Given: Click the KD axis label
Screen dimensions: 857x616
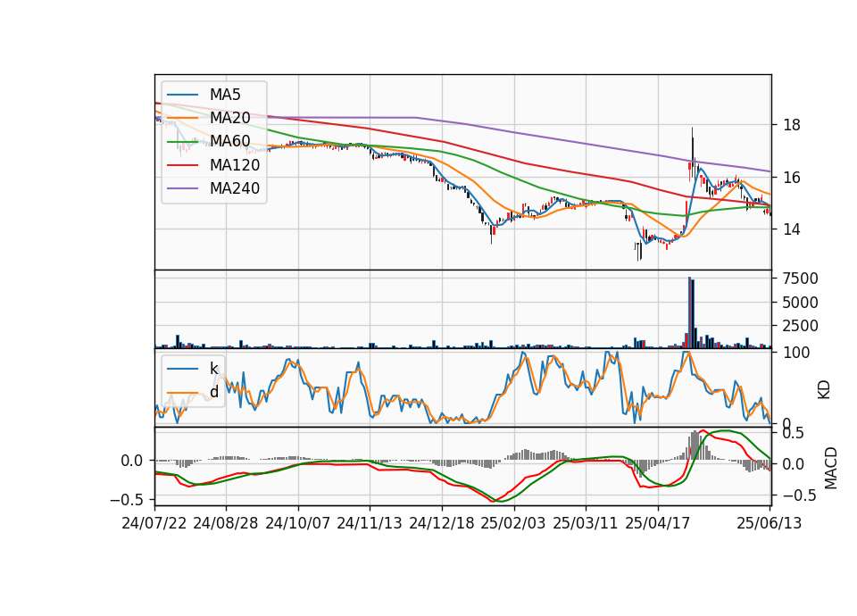Looking at the screenshot, I should coord(824,389).
